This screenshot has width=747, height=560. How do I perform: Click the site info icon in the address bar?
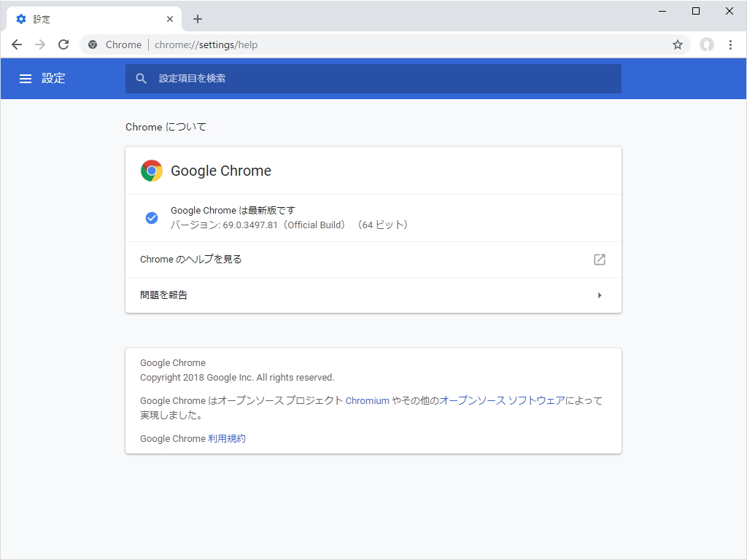pyautogui.click(x=92, y=44)
